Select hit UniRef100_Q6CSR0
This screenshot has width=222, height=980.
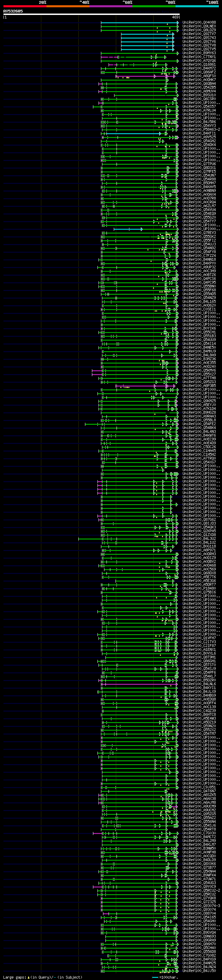[199, 99]
